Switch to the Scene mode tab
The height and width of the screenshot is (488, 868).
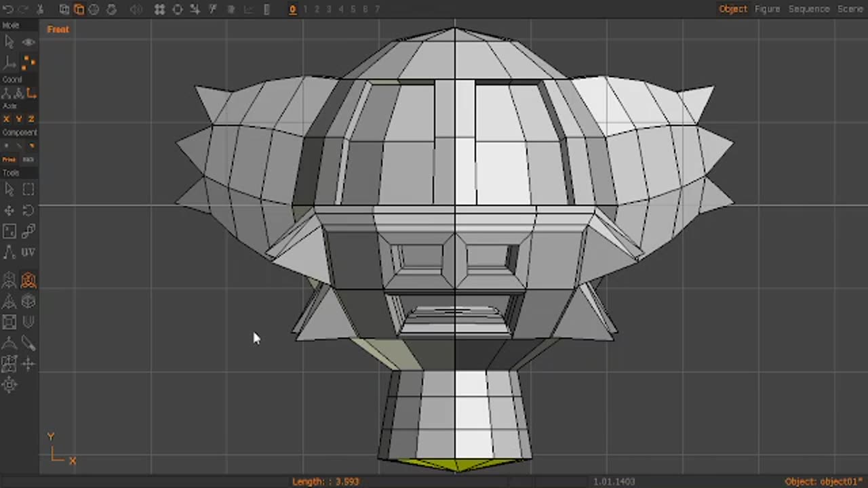coord(850,9)
